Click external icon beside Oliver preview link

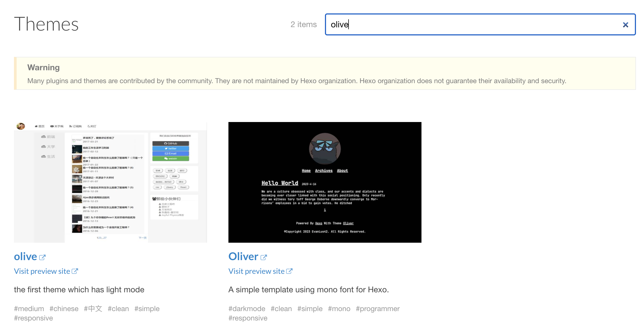pyautogui.click(x=289, y=271)
